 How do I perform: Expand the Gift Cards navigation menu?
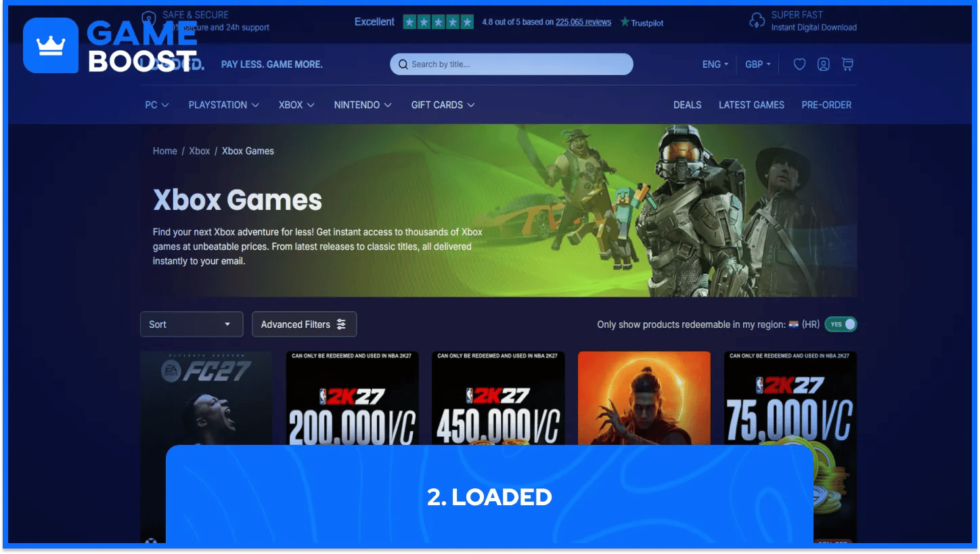click(x=443, y=105)
